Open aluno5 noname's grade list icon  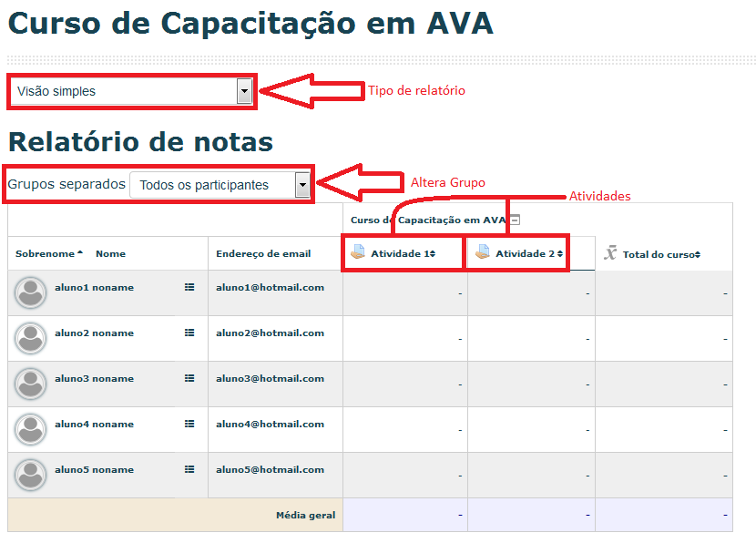pos(189,469)
